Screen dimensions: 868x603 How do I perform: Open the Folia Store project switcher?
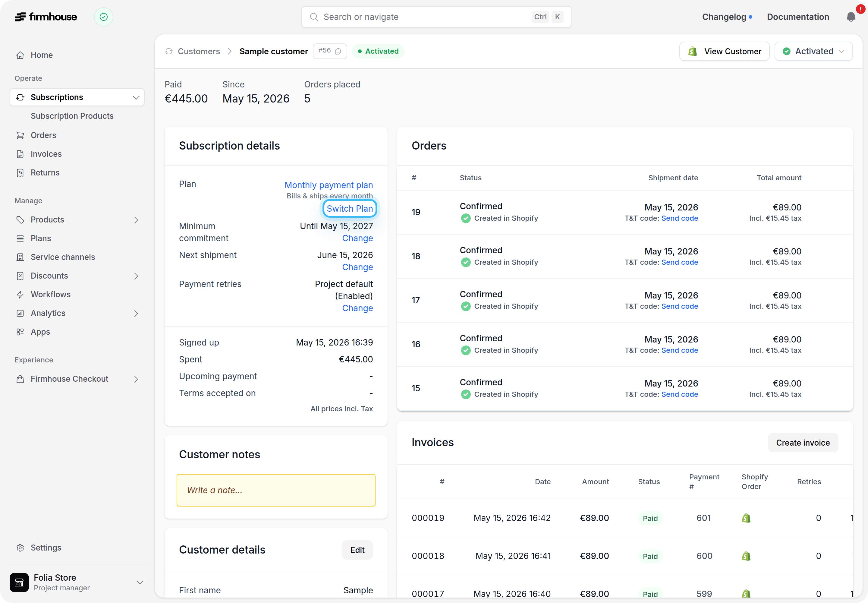[77, 582]
